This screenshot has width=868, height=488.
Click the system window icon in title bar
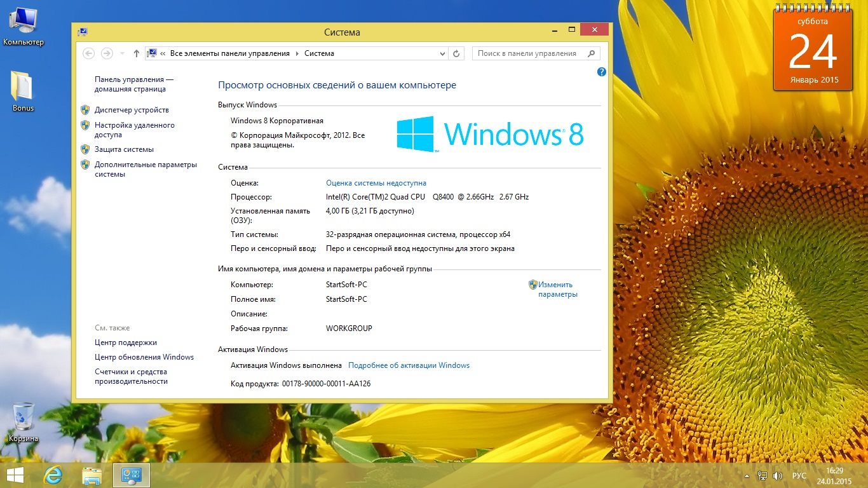pos(83,31)
